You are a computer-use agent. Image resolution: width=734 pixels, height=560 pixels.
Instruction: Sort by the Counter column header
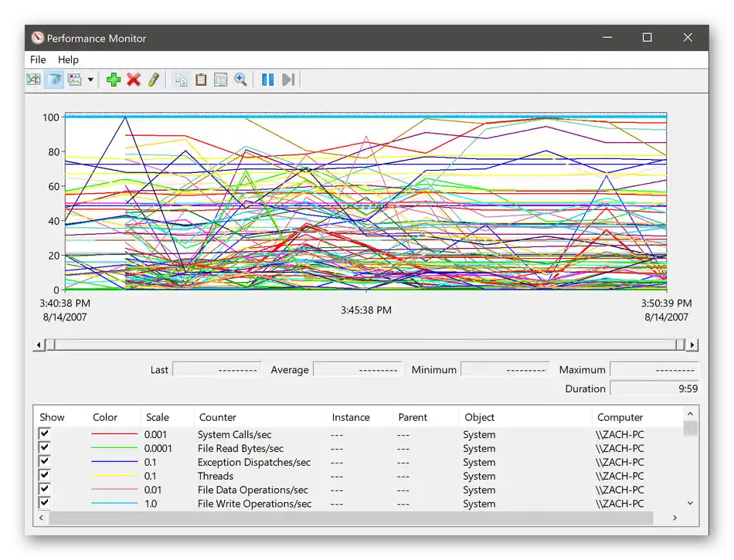pyautogui.click(x=218, y=417)
